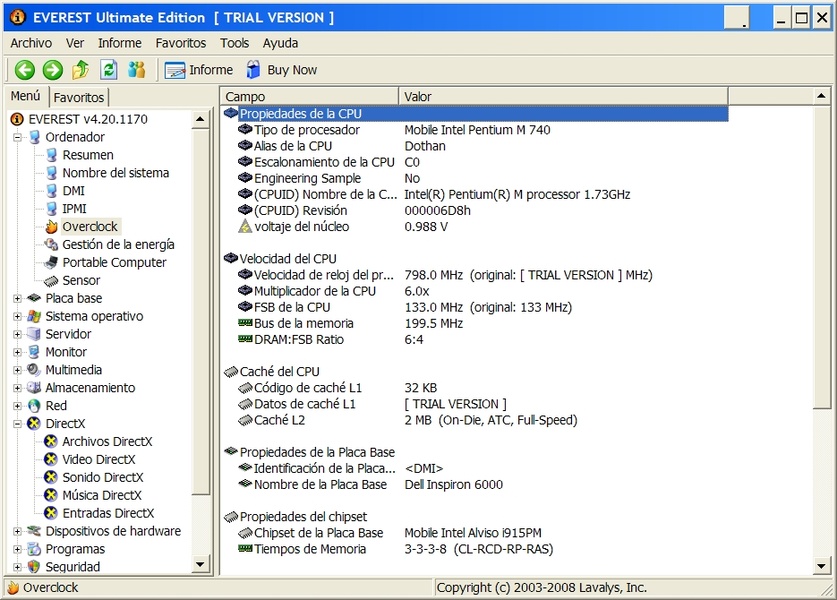Select the Propiedades de la CPU row
837x600 pixels.
[x=300, y=114]
